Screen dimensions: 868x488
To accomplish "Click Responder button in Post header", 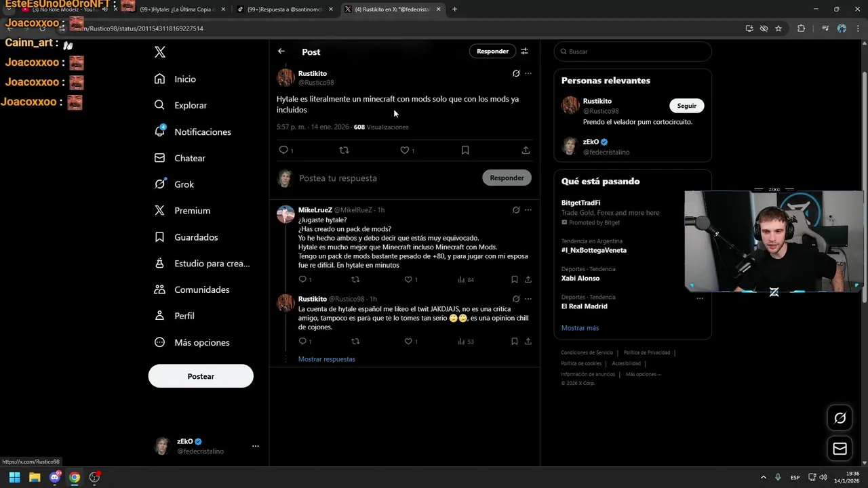I will click(492, 52).
